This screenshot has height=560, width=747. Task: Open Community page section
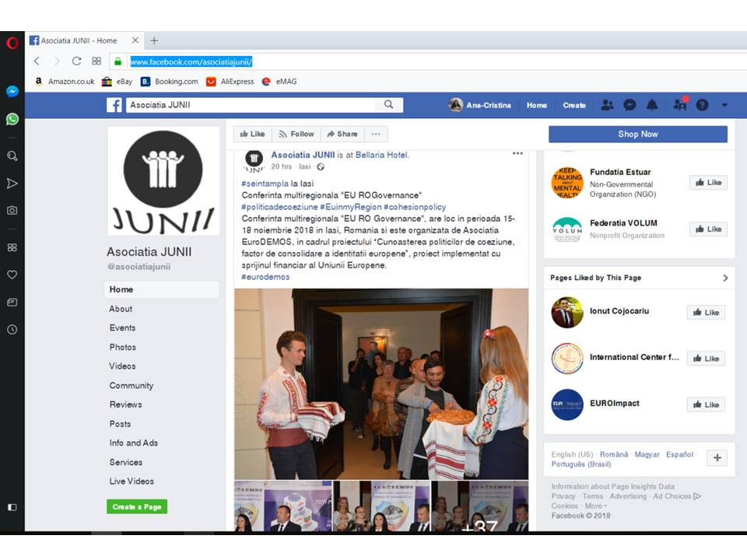tap(132, 385)
